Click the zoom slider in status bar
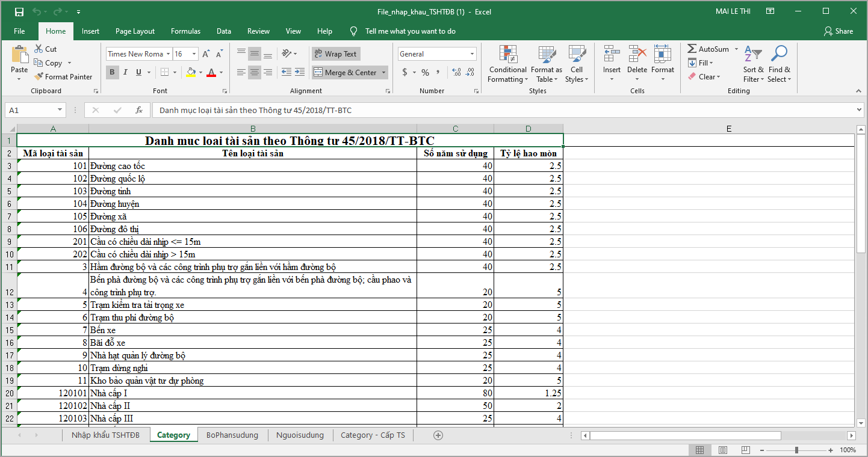The width and height of the screenshot is (868, 457). (796, 450)
